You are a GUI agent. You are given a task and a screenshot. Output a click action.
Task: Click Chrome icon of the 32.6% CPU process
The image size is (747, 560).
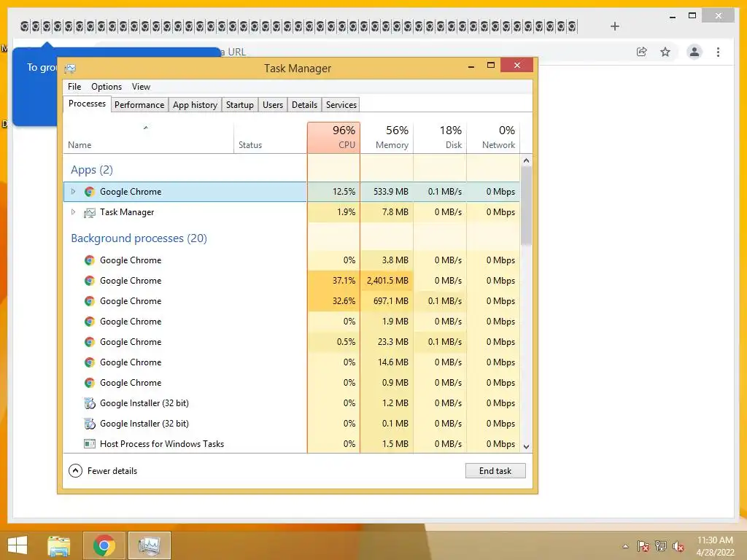[89, 301]
